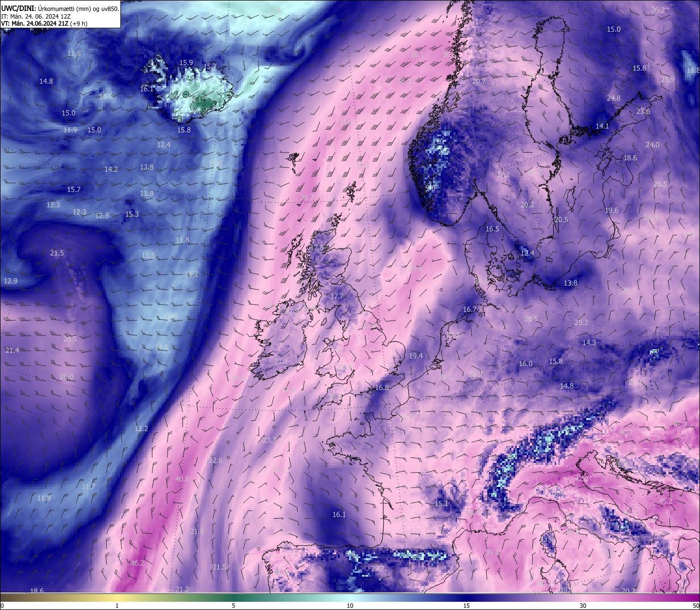This screenshot has height=610, width=700.
Task: Click the 25.2 value over Poland
Action: pos(581,323)
